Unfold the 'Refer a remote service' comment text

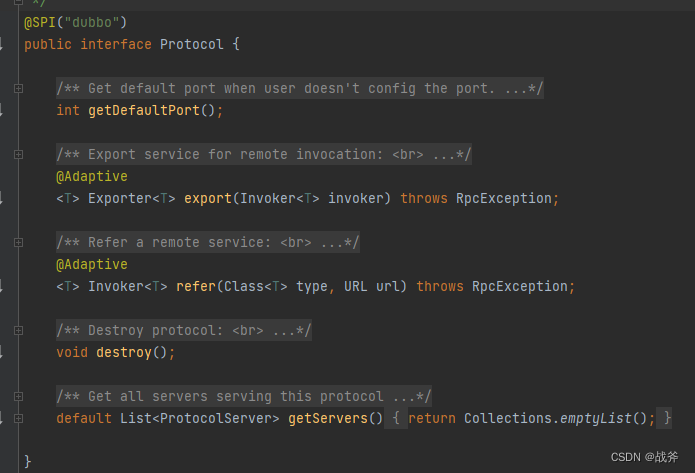(208, 242)
